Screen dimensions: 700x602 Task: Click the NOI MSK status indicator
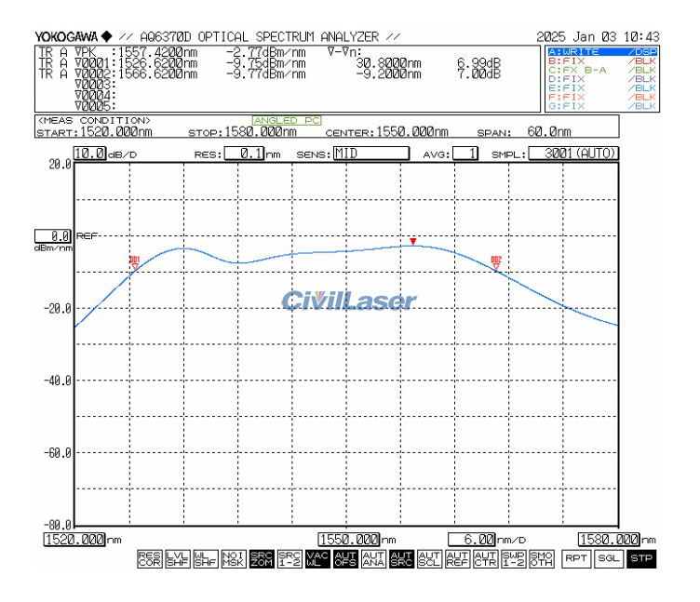coord(234,558)
